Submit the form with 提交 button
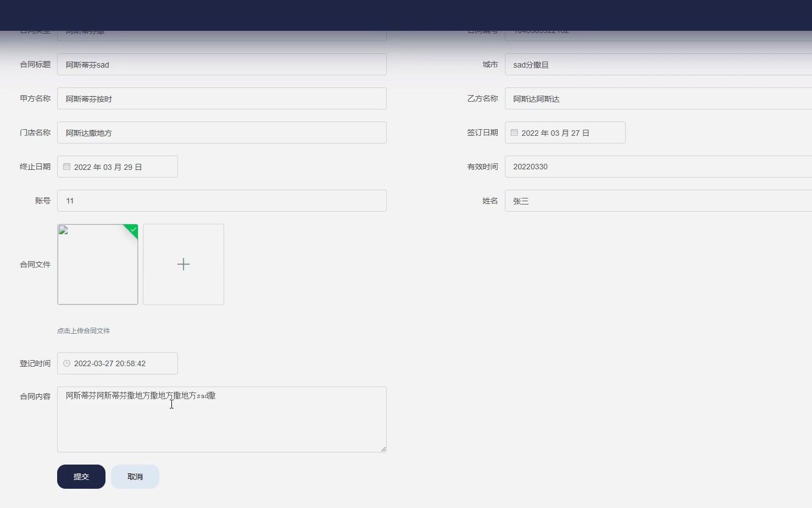This screenshot has height=508, width=812. 81,477
